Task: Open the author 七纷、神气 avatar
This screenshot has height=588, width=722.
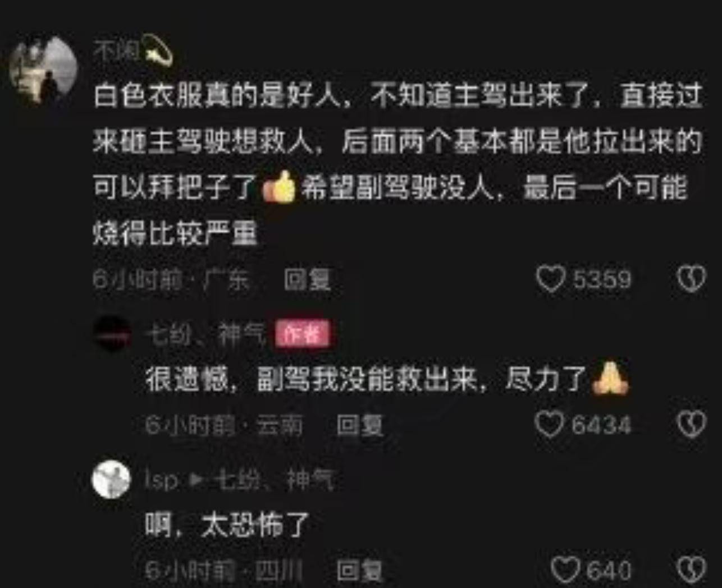Action: pos(112,334)
